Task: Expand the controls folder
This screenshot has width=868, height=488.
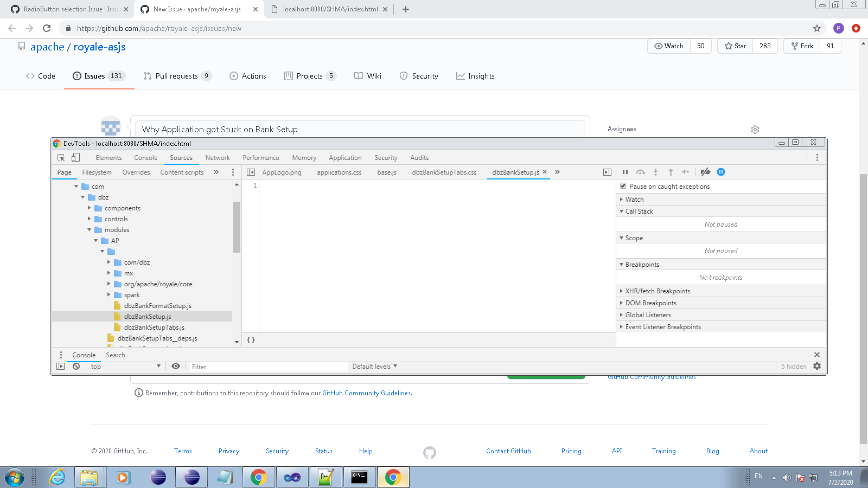Action: (x=90, y=219)
